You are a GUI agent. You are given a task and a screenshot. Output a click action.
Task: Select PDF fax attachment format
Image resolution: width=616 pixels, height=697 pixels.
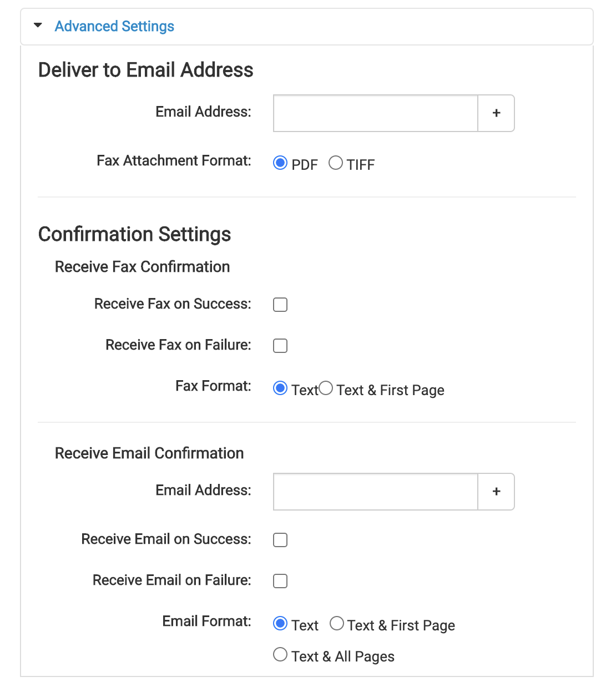(280, 163)
